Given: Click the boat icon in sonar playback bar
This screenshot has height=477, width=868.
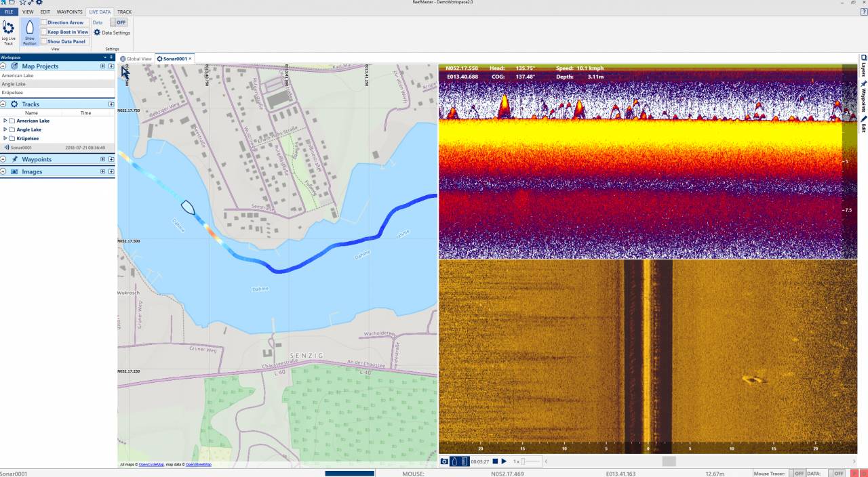Looking at the screenshot, I should click(454, 461).
